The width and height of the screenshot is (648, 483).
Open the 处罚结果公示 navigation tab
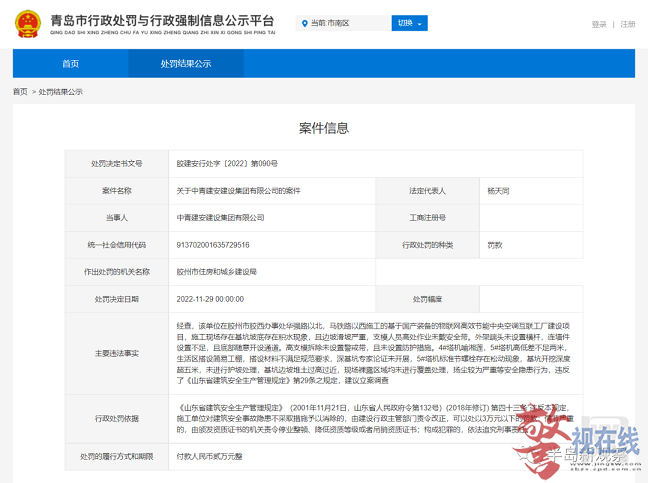tap(186, 64)
